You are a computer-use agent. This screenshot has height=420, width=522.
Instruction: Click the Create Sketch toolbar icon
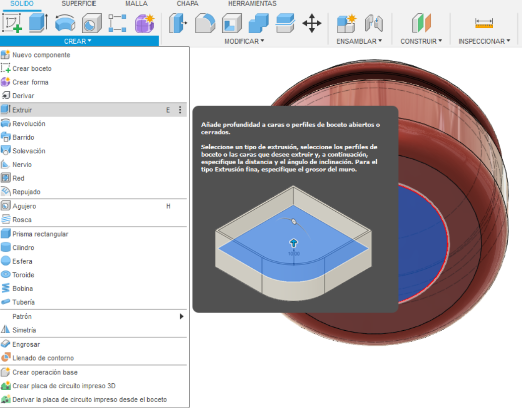(x=12, y=23)
